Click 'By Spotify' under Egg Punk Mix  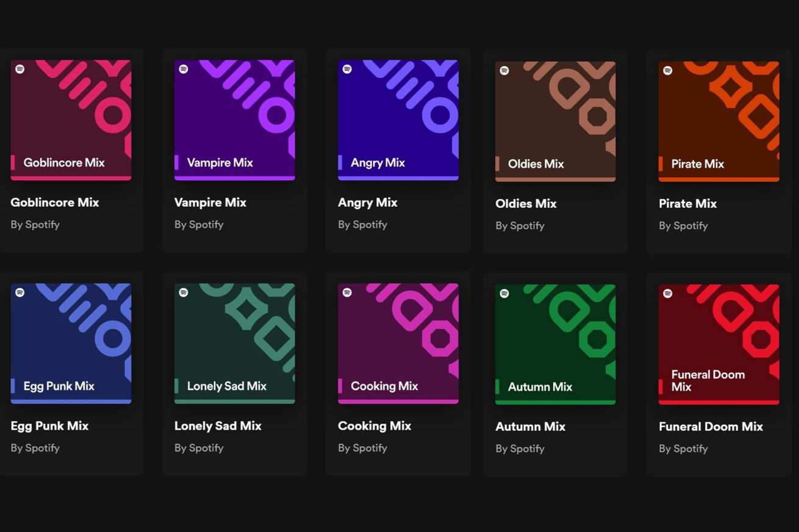pos(35,448)
